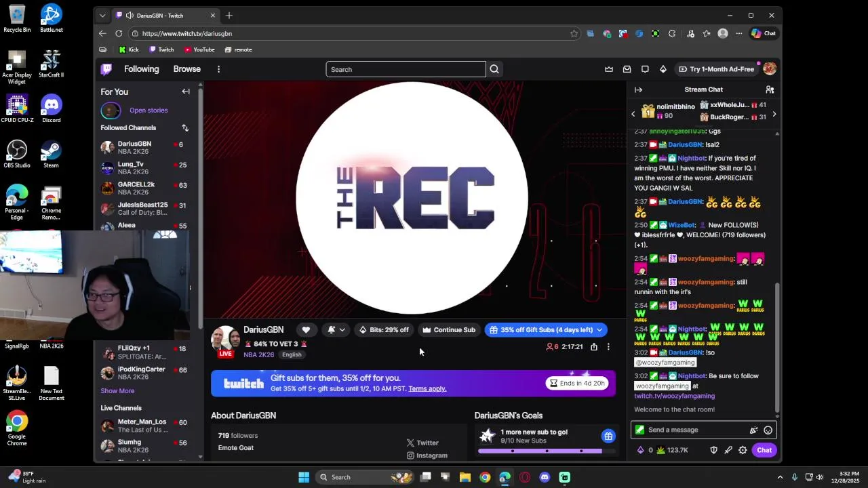The height and width of the screenshot is (488, 868).
Task: Open the twitch.tv/woozyfamgaming chat link
Action: (674, 396)
